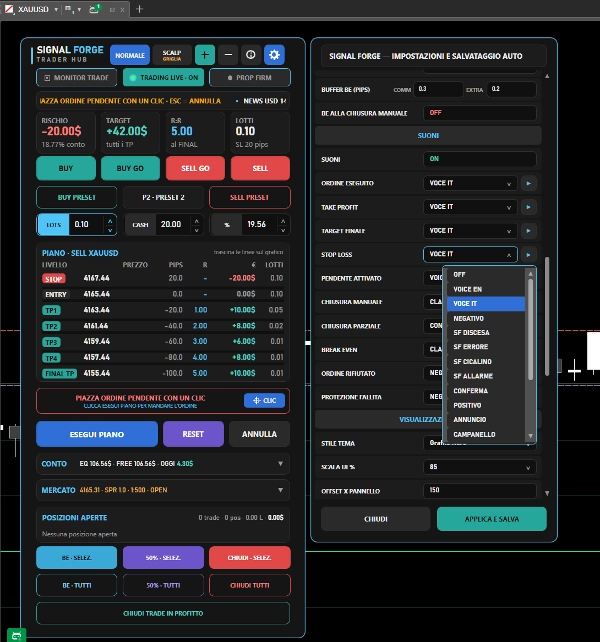Click TP1 price 4163.44 in plan
Viewport: 600px width, 642px height.
coord(96,310)
